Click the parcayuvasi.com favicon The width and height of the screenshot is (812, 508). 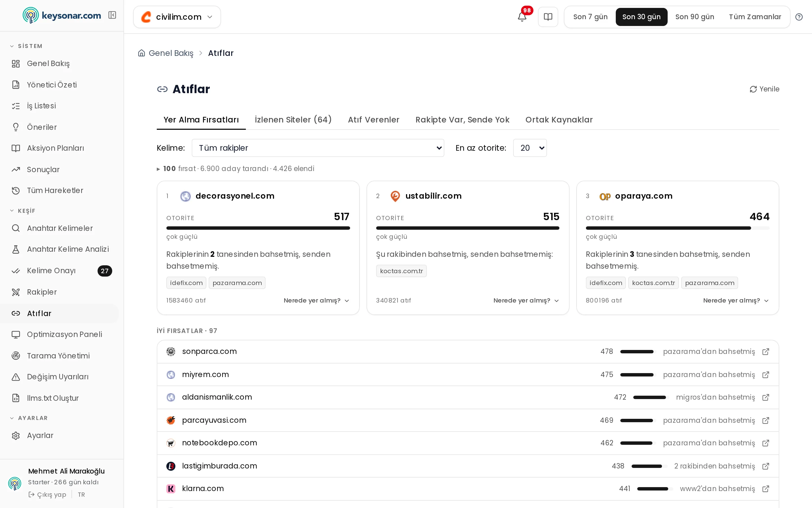coord(171,420)
